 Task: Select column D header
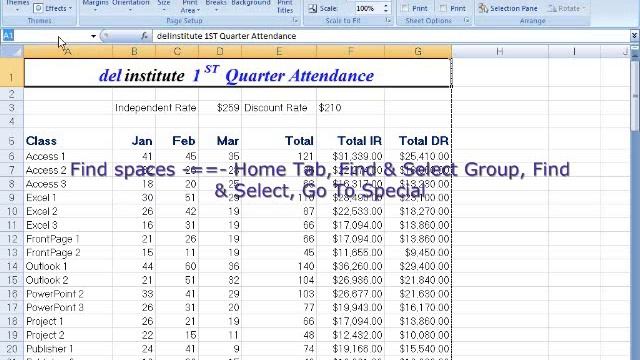pos(220,51)
